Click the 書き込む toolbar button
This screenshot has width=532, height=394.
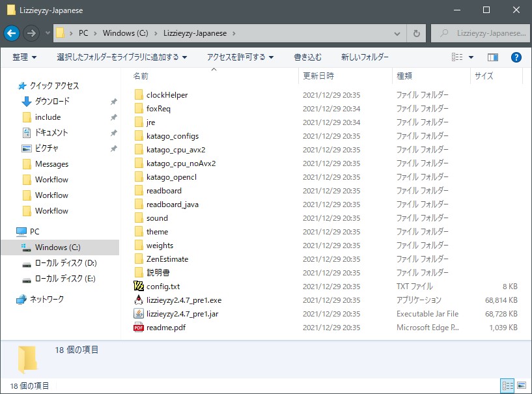308,57
